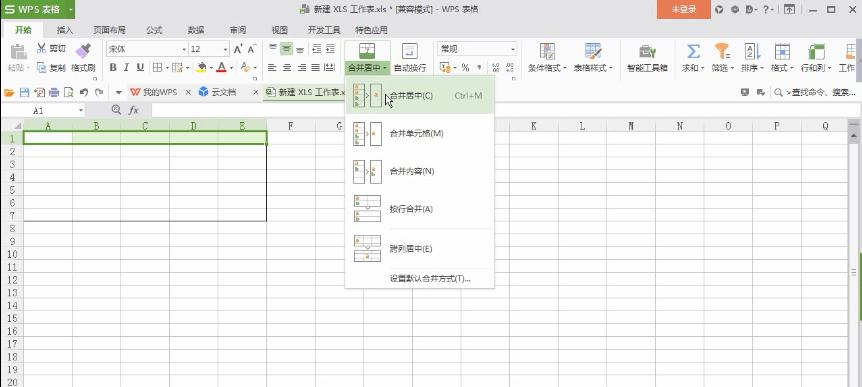Expand the font size 12 dropdown
862x387 pixels.
click(225, 49)
